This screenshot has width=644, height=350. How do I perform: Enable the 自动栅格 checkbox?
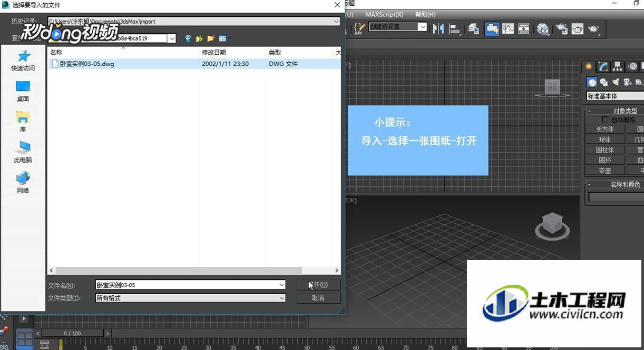(x=604, y=120)
